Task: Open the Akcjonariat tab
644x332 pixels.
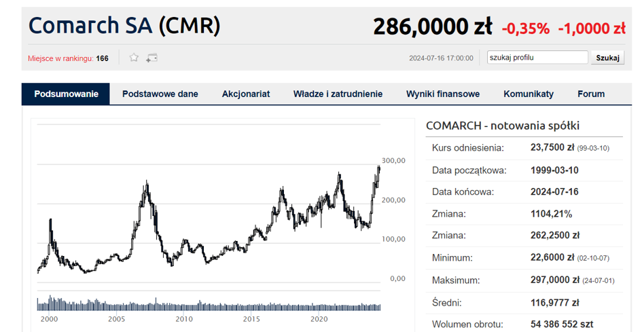Action: [x=246, y=94]
